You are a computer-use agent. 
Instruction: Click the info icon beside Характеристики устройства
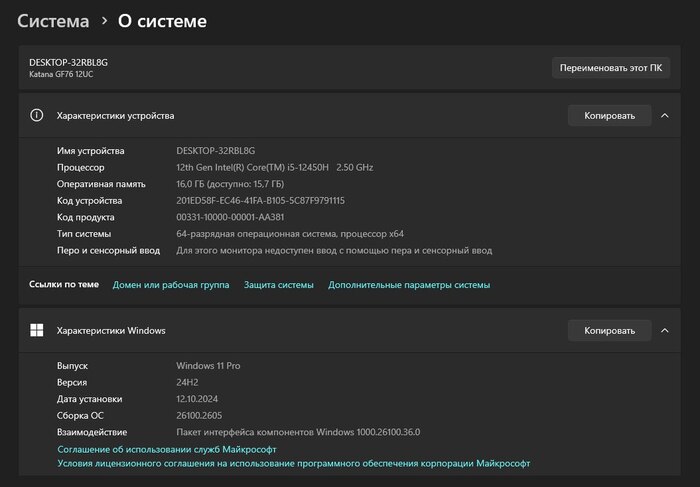pos(37,115)
